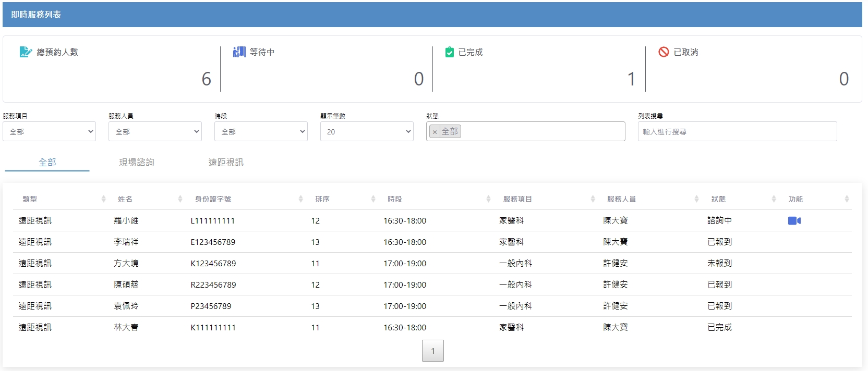Click the 已報到 status of 陳碩慈
Image resolution: width=868 pixels, height=371 pixels.
720,285
